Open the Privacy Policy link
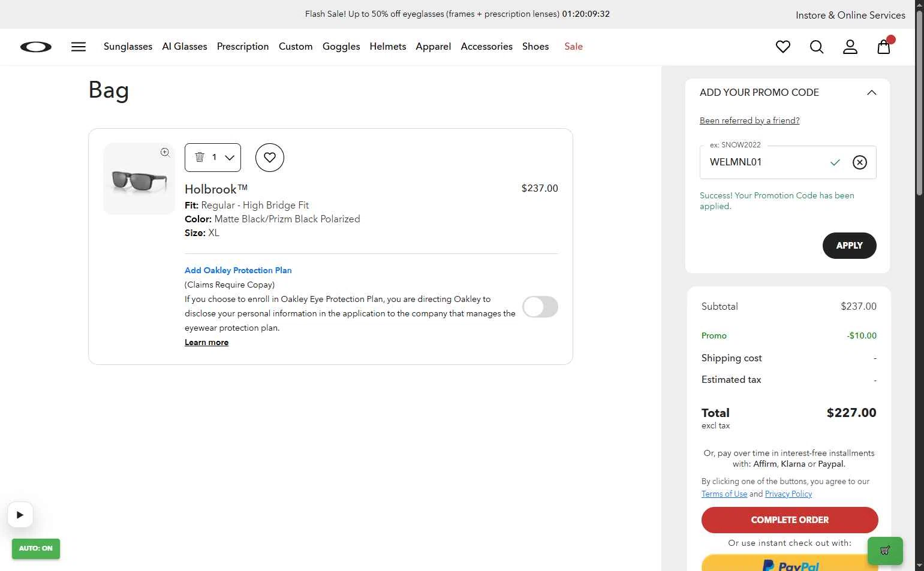Viewport: 924px width, 571px height. click(x=788, y=494)
